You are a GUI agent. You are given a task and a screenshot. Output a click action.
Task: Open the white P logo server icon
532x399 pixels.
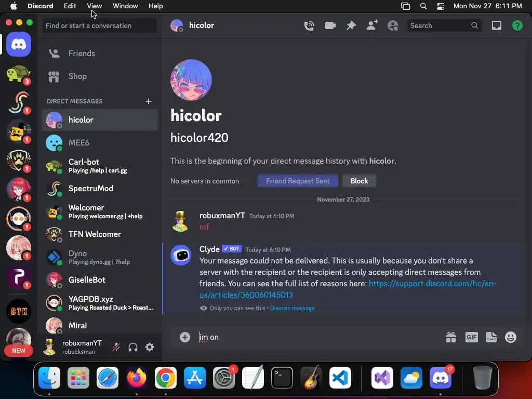point(19,277)
